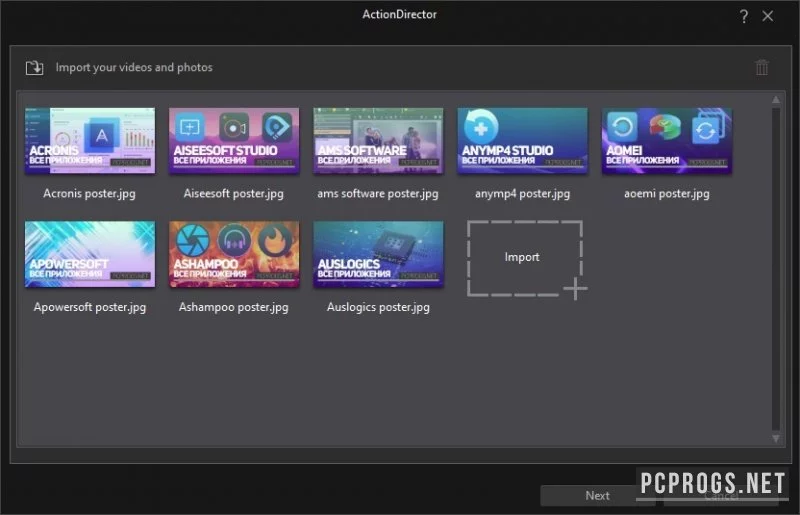This screenshot has width=800, height=515.
Task: Select the AOMEI poster thumbnail
Action: (667, 141)
